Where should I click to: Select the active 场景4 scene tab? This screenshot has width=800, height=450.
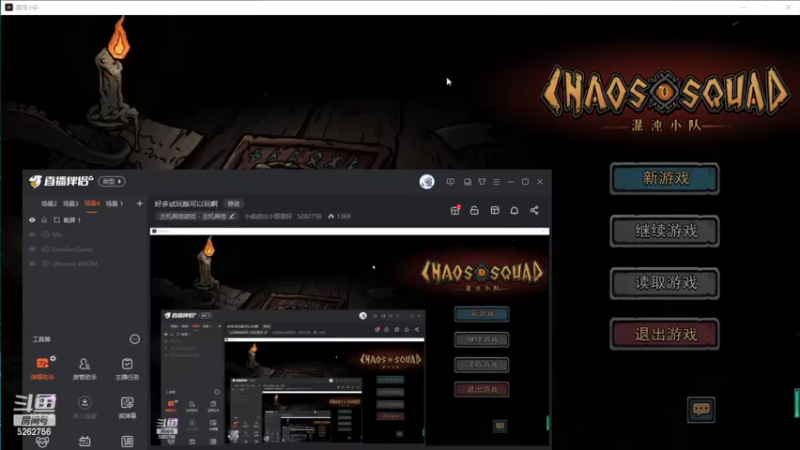click(92, 204)
